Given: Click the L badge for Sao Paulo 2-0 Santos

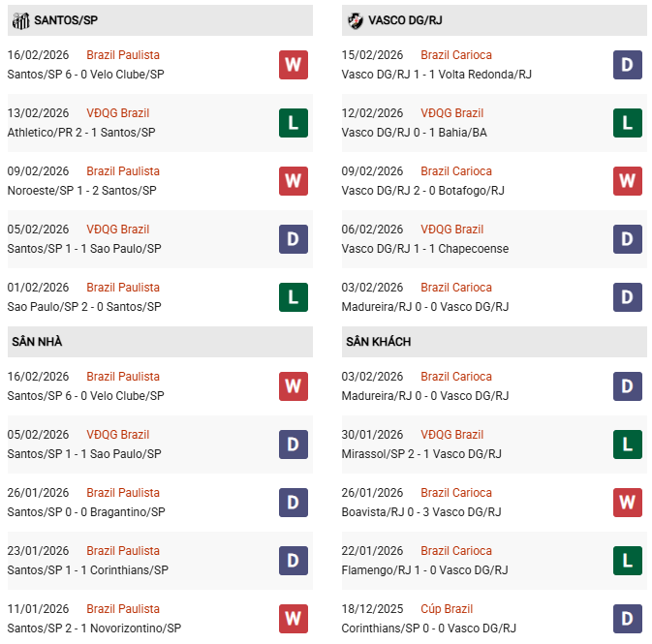Looking at the screenshot, I should click(x=293, y=297).
